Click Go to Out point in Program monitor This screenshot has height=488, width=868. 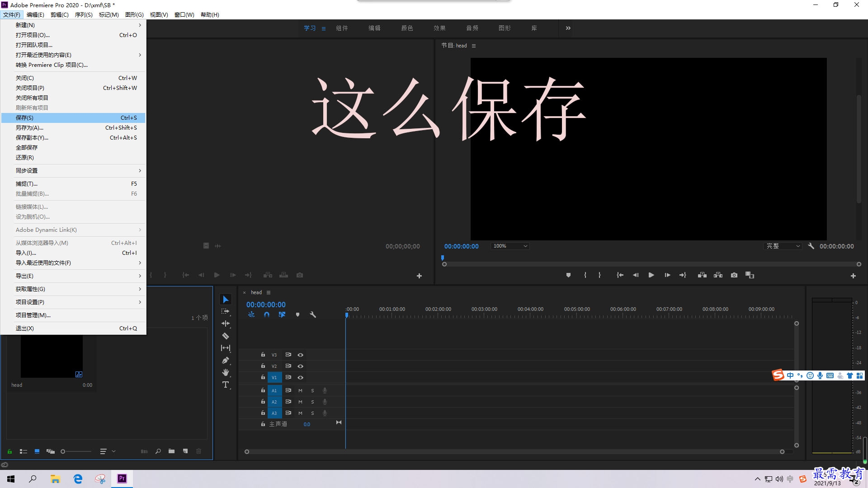click(x=683, y=275)
